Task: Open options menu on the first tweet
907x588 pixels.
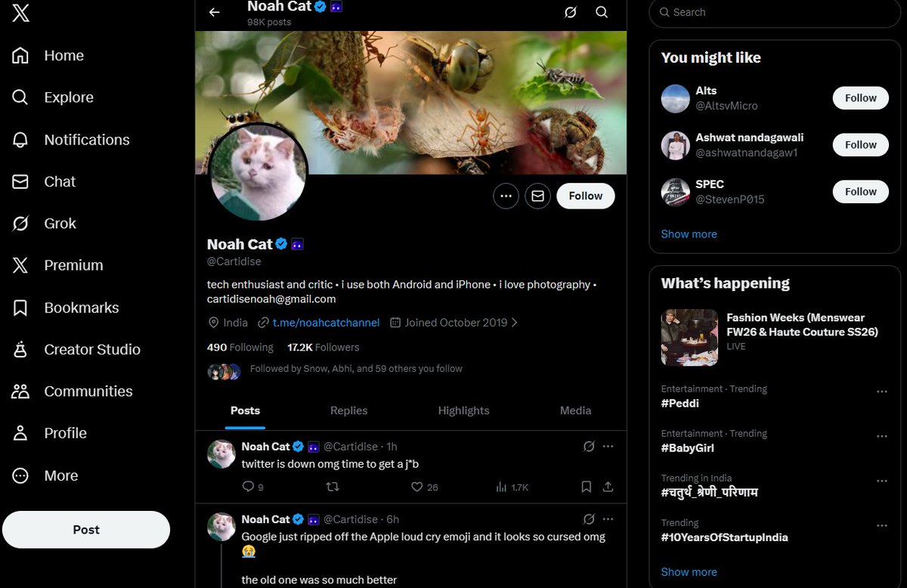Action: [x=608, y=446]
